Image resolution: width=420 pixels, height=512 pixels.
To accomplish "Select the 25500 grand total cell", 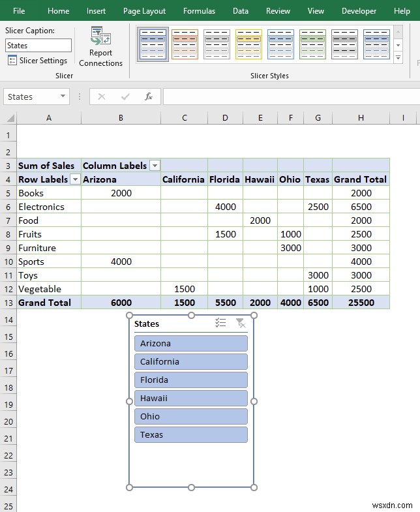I will [x=361, y=303].
